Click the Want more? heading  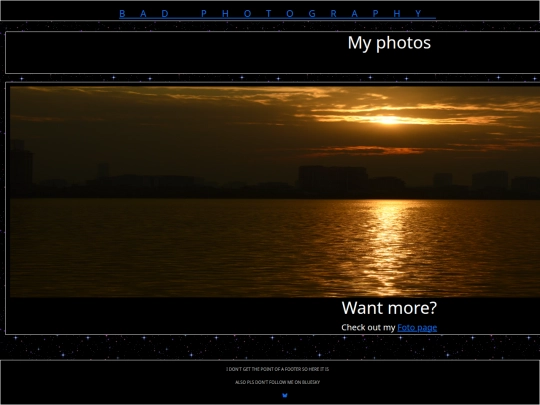coord(389,308)
